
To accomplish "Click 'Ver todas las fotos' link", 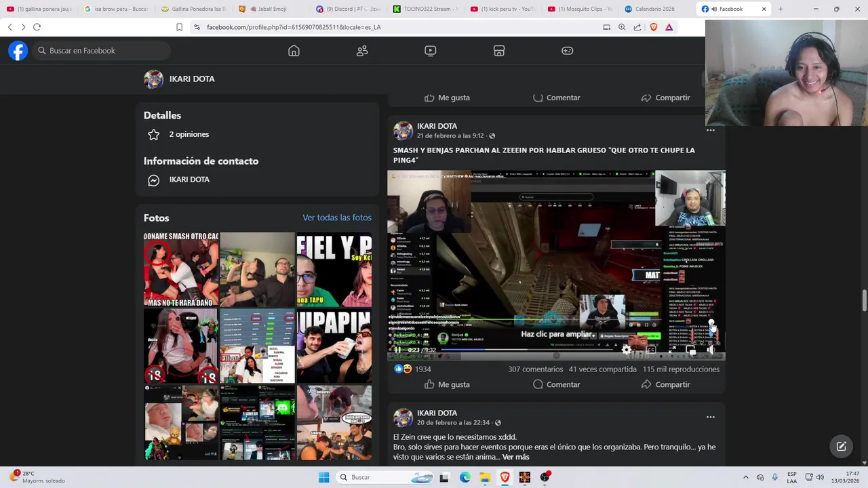I will [x=337, y=218].
